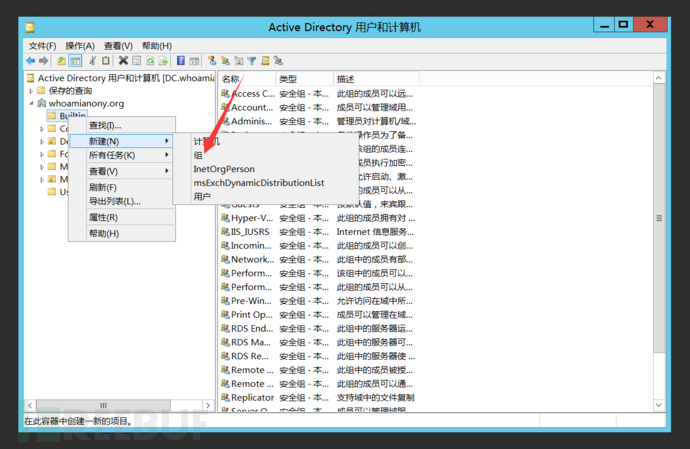
Task: Collapse the whoamianony.org tree node
Action: pos(31,103)
